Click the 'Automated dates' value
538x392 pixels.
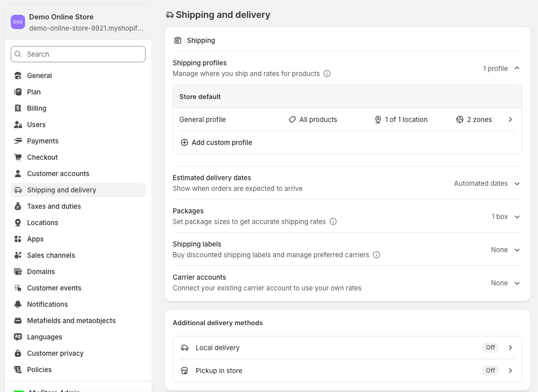click(481, 183)
